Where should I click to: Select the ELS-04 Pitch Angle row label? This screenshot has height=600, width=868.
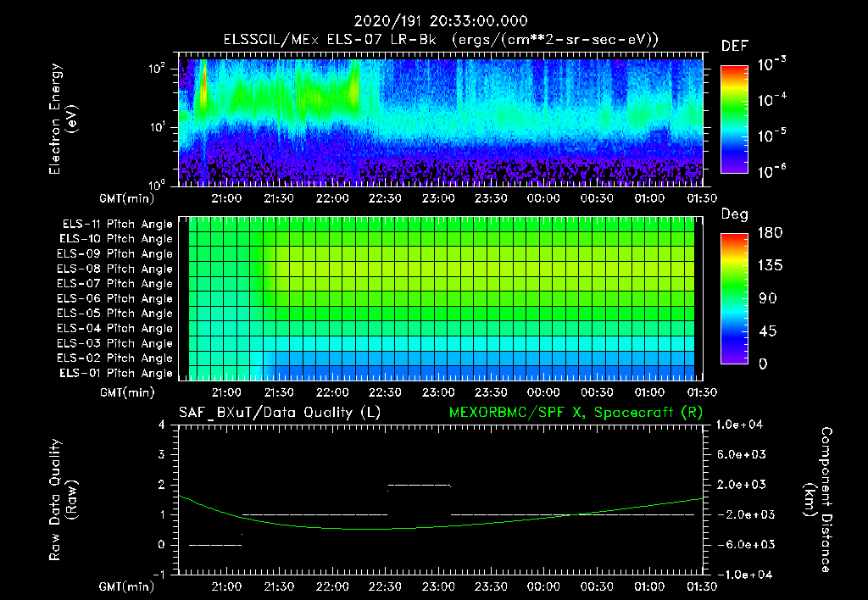click(x=115, y=328)
